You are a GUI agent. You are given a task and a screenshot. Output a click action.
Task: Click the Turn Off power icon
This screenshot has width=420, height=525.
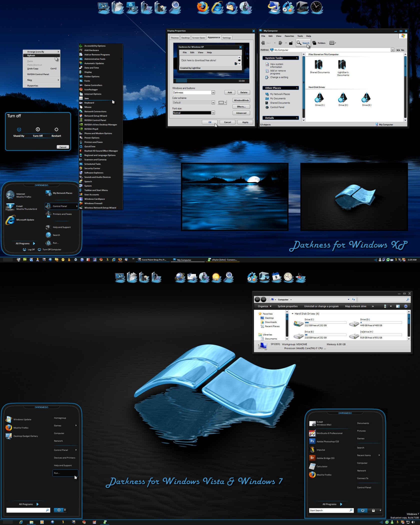[38, 129]
